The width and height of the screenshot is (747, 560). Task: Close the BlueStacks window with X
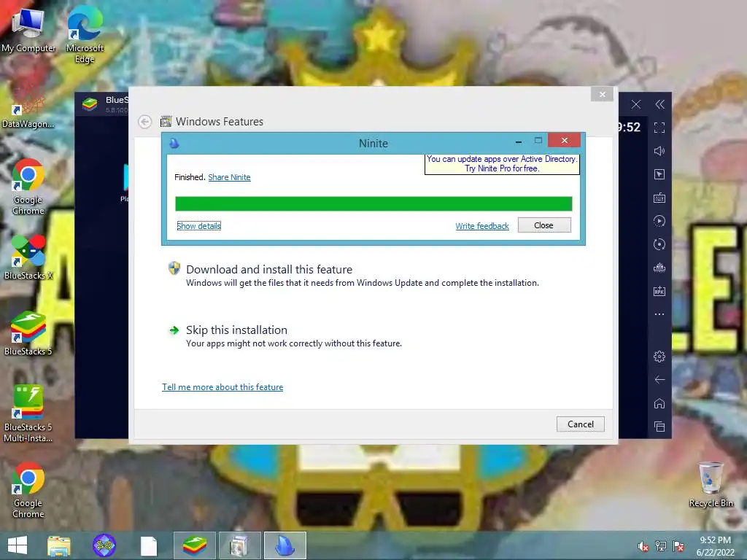point(636,104)
